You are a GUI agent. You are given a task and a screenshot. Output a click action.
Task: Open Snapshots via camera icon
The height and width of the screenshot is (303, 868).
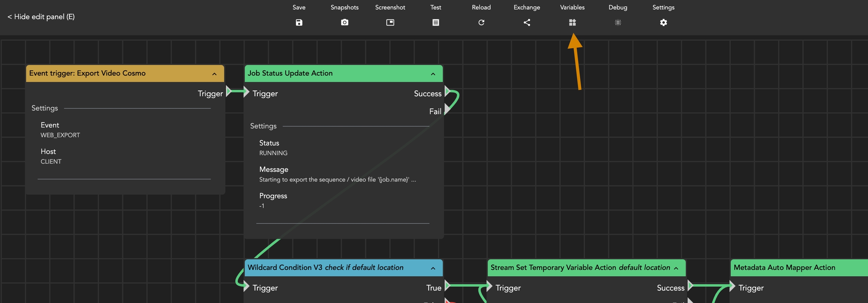tap(344, 23)
